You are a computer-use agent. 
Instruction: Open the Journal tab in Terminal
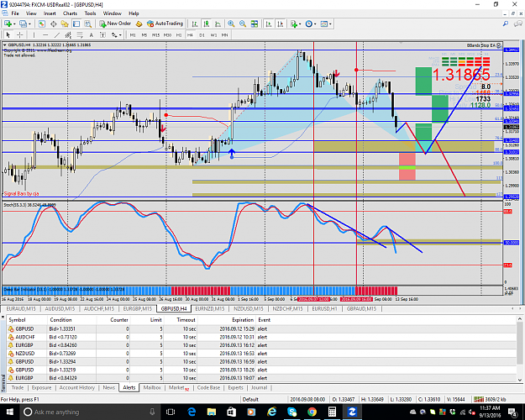tap(260, 387)
